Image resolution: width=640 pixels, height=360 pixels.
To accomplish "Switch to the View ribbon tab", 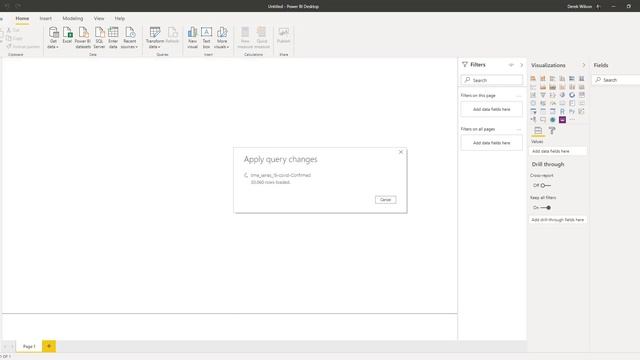I will point(99,18).
